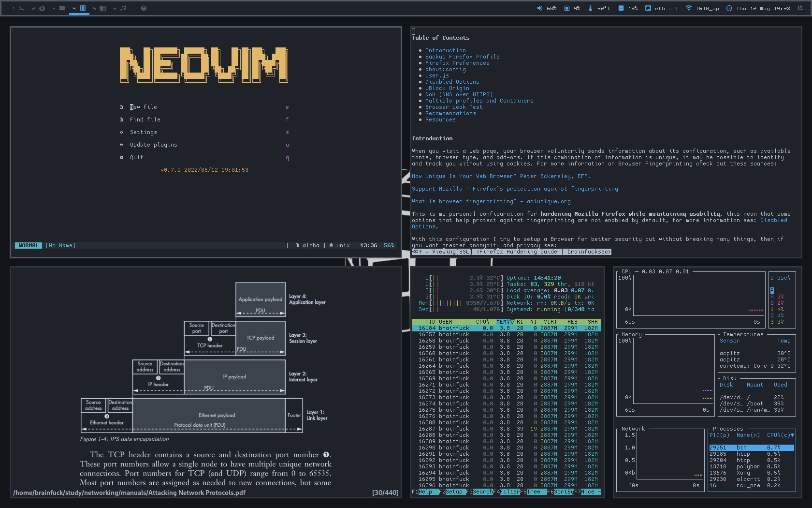Sort htop by the VIRT column header

coord(551,322)
